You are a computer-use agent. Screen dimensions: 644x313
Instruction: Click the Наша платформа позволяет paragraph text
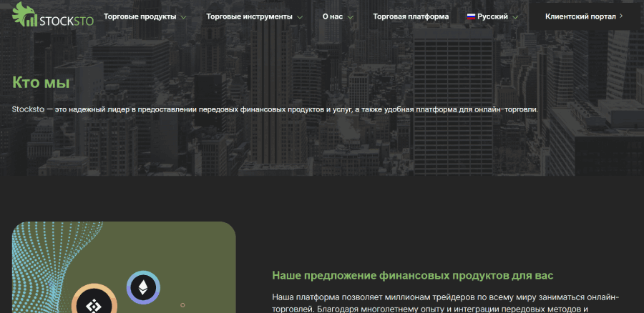446,303
